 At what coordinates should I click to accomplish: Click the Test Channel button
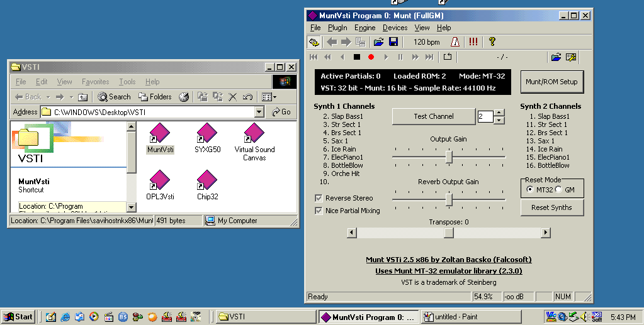[x=434, y=116]
